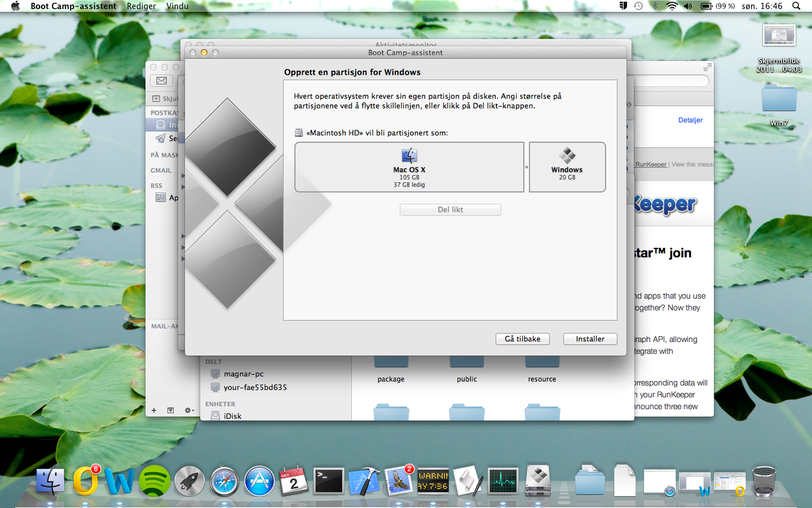Click the søn. 16:46 clock

click(x=762, y=6)
